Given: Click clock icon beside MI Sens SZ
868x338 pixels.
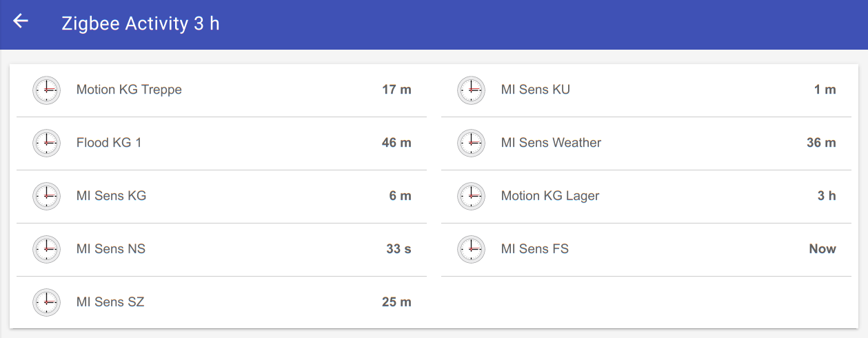Looking at the screenshot, I should point(47,303).
